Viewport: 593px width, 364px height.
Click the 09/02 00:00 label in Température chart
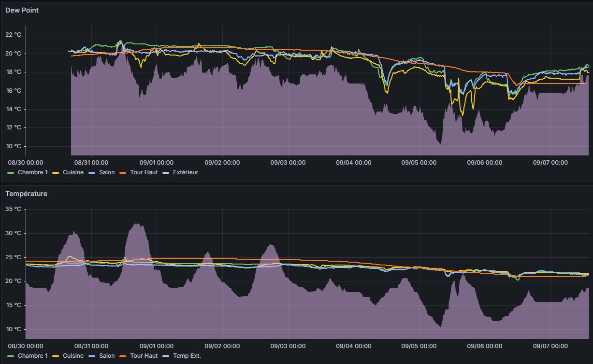click(x=222, y=346)
